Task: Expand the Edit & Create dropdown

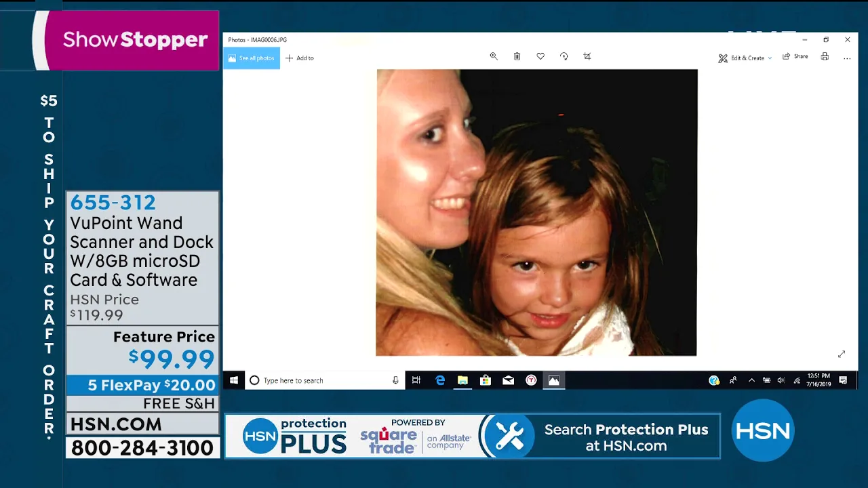Action: (x=745, y=58)
